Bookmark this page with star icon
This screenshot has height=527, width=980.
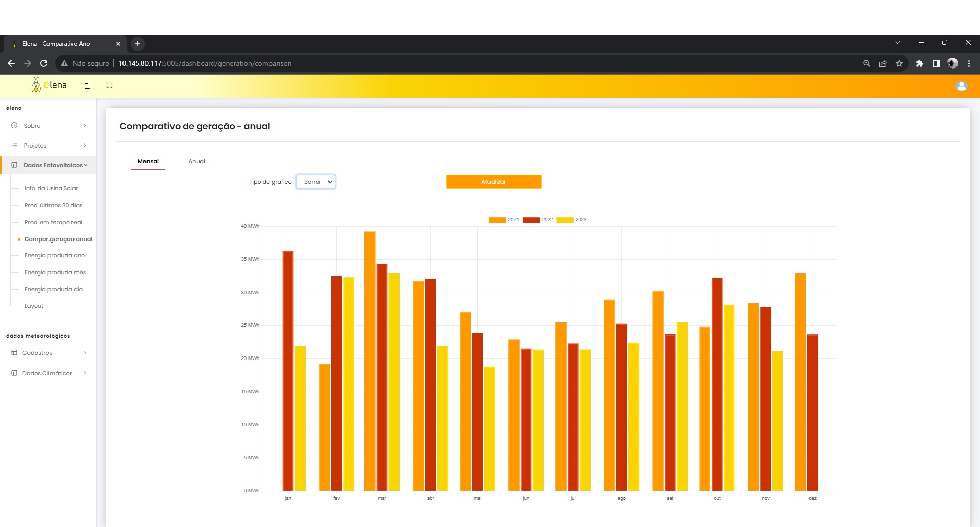pos(899,63)
